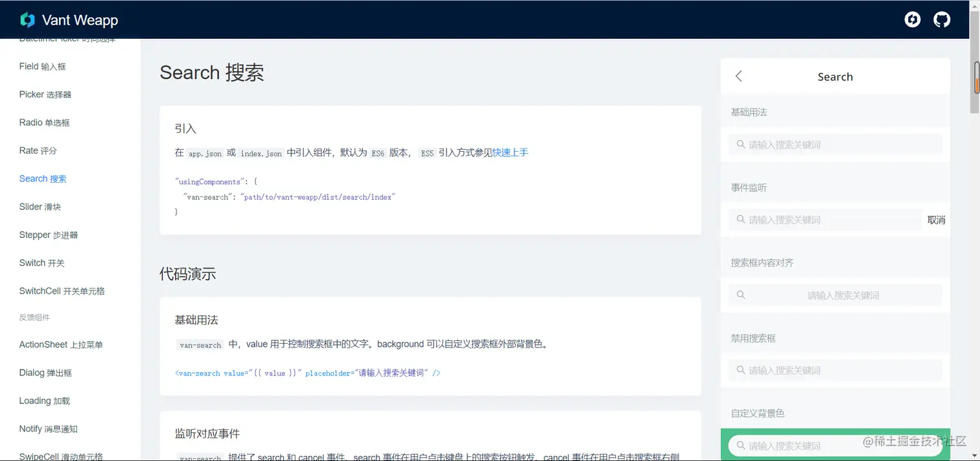Open Field 输入框 in sidebar
This screenshot has height=461, width=980.
pyautogui.click(x=43, y=66)
